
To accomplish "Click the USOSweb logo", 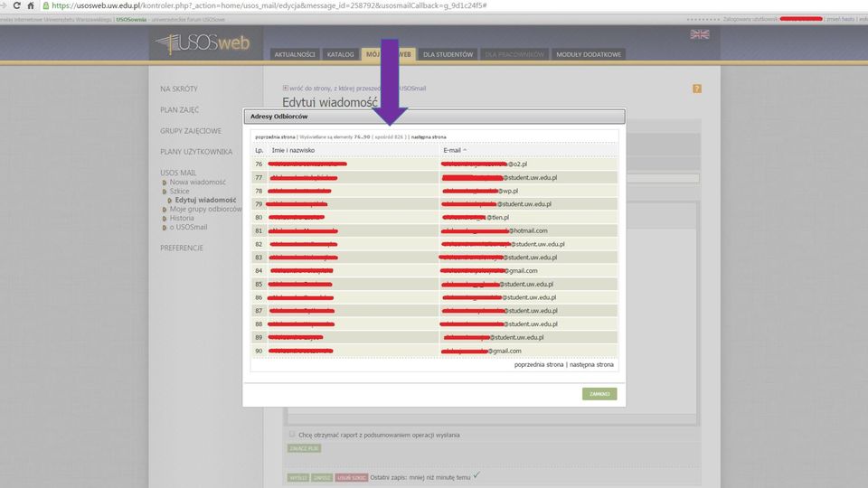I will point(203,43).
